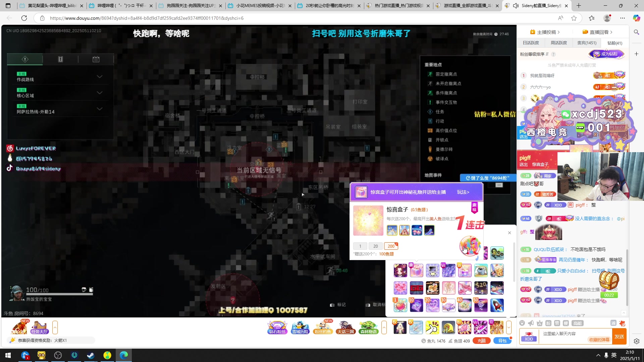Open 背包 backpack button
The height and width of the screenshot is (362, 644).
(x=502, y=341)
